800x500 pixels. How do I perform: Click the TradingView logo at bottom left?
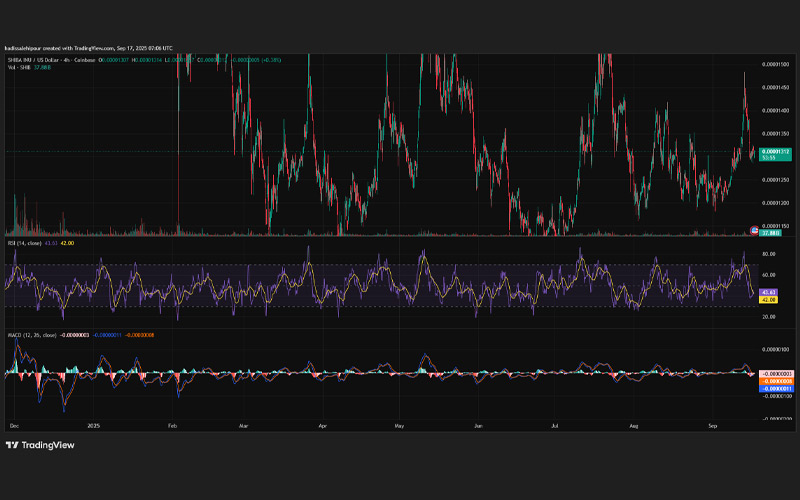(x=40, y=445)
